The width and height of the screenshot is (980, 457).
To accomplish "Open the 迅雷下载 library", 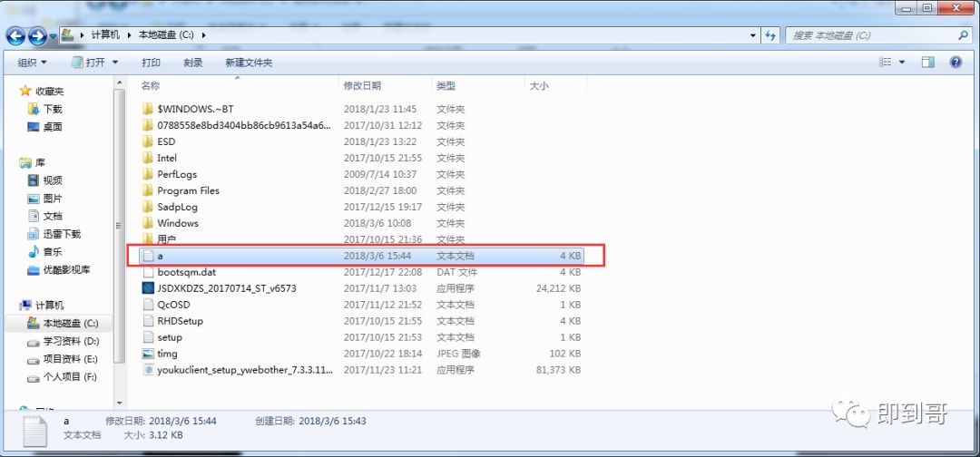I will (x=54, y=234).
